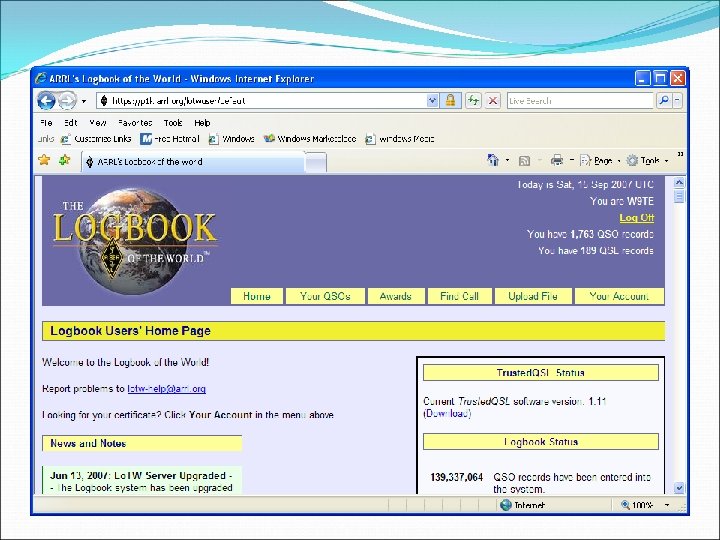The height and width of the screenshot is (540, 720).
Task: Go back with the browser Back arrow
Action: (46, 101)
